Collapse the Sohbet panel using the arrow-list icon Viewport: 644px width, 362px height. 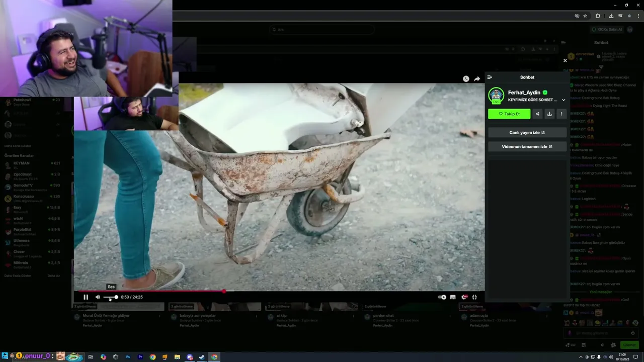tap(490, 77)
